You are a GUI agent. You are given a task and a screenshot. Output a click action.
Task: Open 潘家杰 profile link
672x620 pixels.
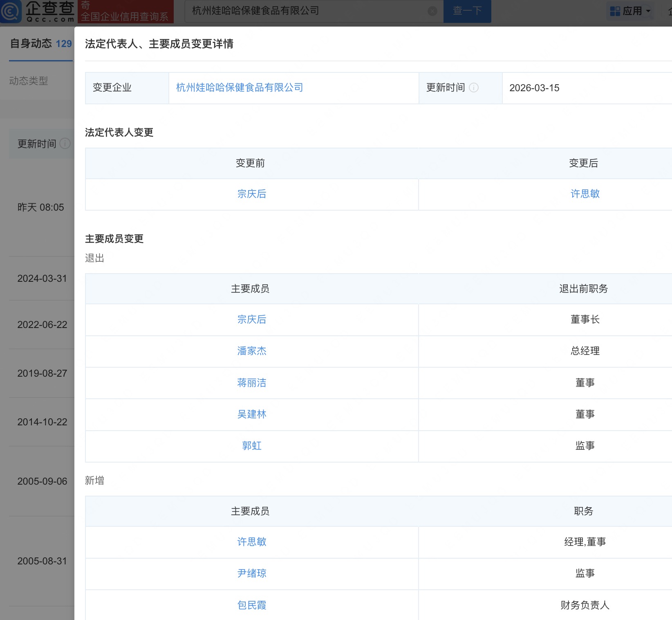coord(251,351)
